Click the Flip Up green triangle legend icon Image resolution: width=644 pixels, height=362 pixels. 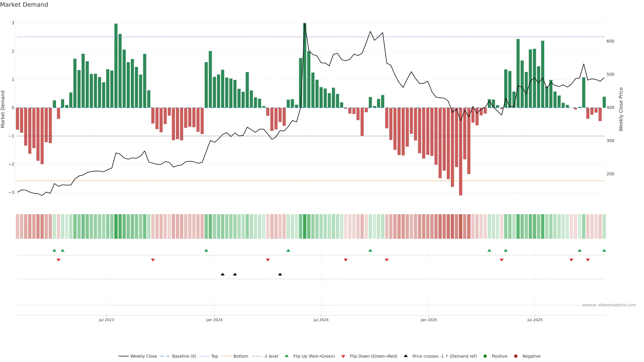[x=287, y=356]
